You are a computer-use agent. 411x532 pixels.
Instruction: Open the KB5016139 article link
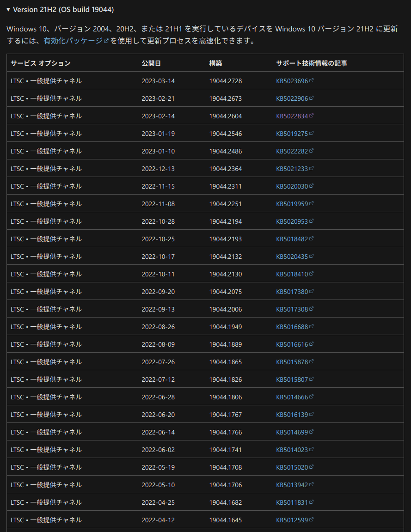(292, 415)
